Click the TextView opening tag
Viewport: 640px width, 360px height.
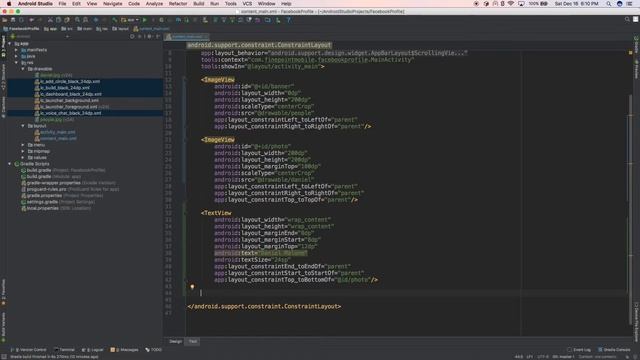pyautogui.click(x=216, y=213)
